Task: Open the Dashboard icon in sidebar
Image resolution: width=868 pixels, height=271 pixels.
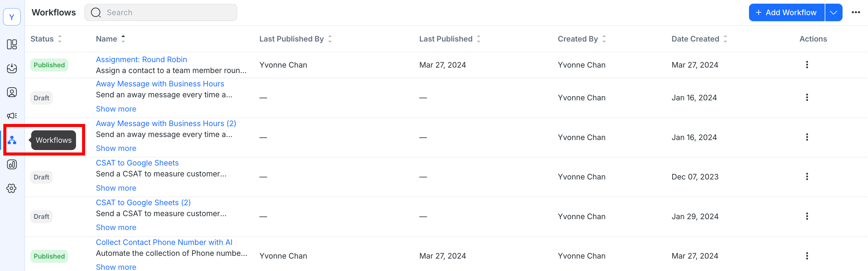Action: 12,45
